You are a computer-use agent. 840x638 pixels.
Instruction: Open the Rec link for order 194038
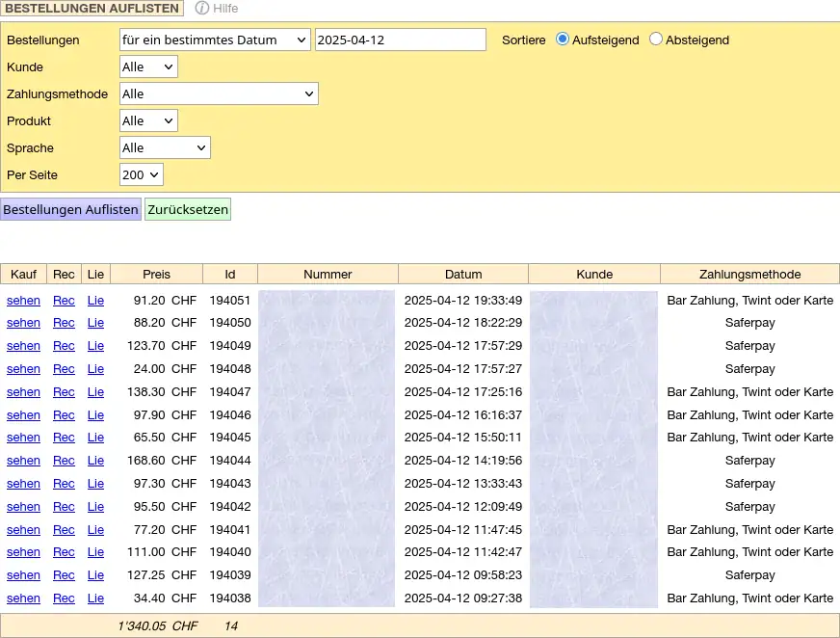click(64, 598)
